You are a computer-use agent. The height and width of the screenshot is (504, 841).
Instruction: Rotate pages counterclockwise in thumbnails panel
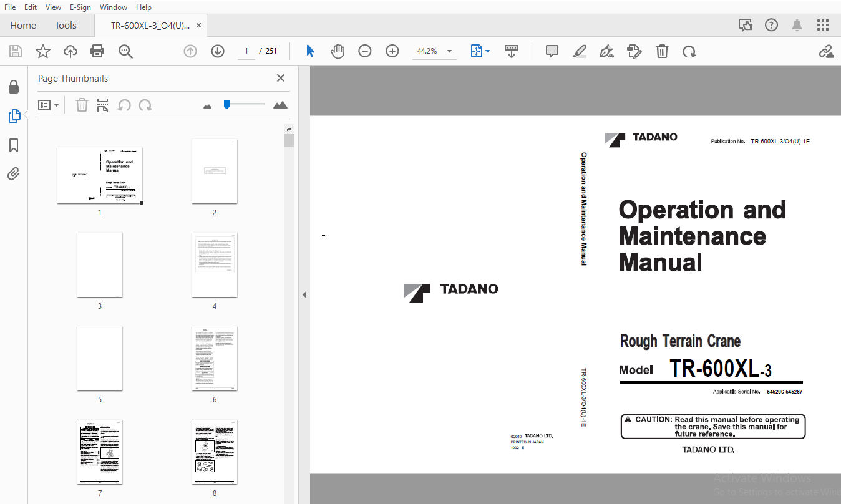click(124, 105)
